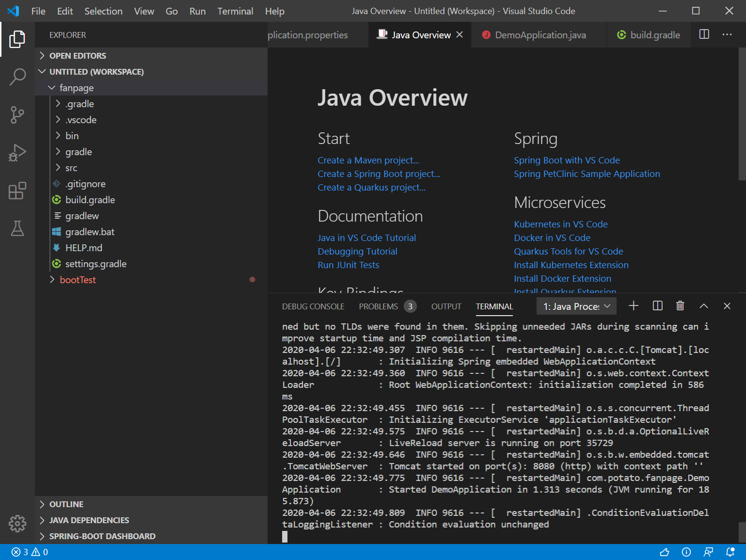Open the Help menu
The height and width of the screenshot is (560, 746).
[x=274, y=11]
